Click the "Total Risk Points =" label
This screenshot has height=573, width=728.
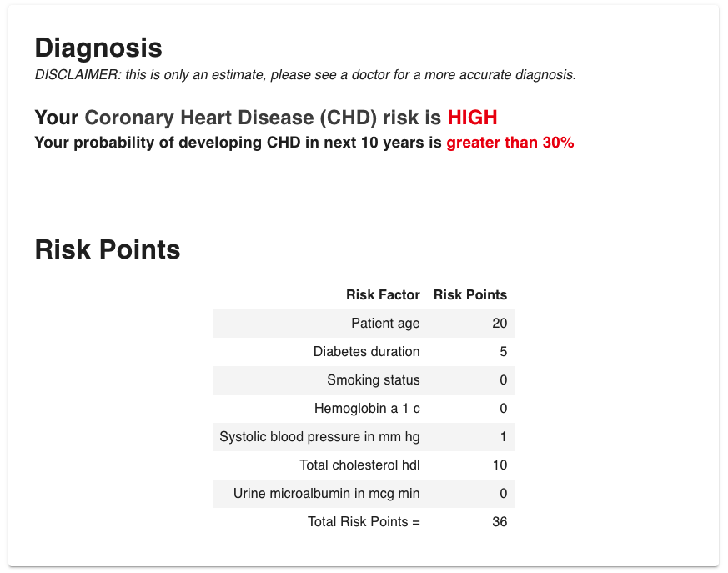click(x=364, y=522)
